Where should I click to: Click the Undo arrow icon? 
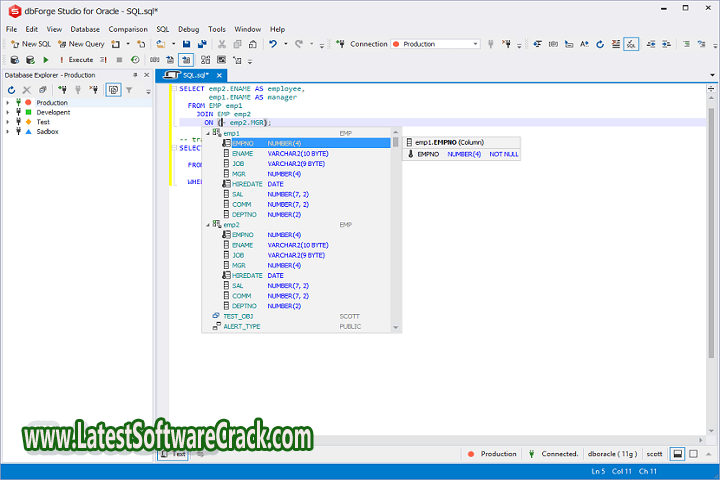[x=273, y=44]
